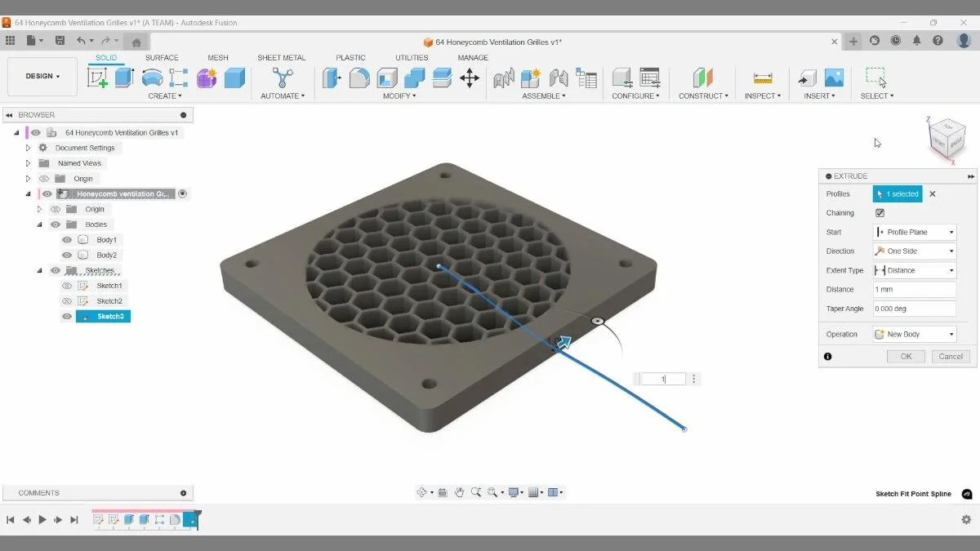
Task: Click the Fit zoom icon in navigation bar
Action: [x=493, y=491]
